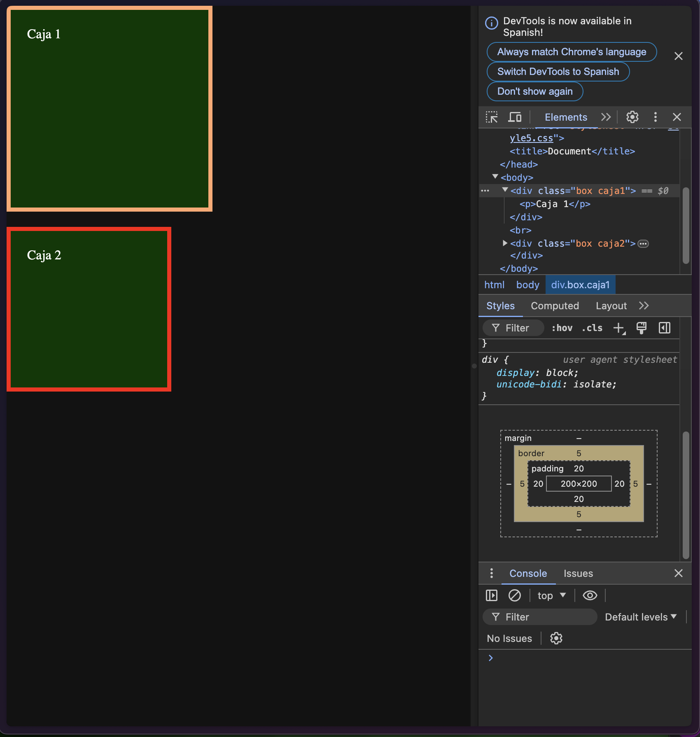Screen dimensions: 700x737
Task: Click Always match Chrome's language button
Action: [x=572, y=52]
